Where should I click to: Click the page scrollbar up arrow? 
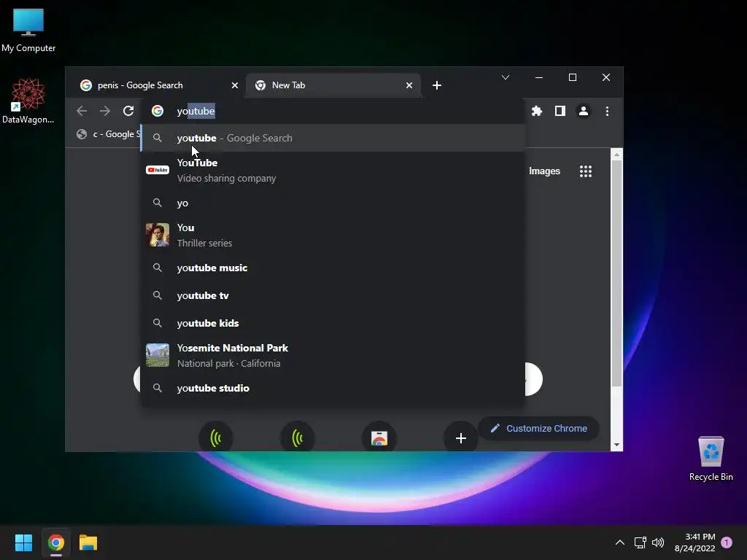pos(617,155)
